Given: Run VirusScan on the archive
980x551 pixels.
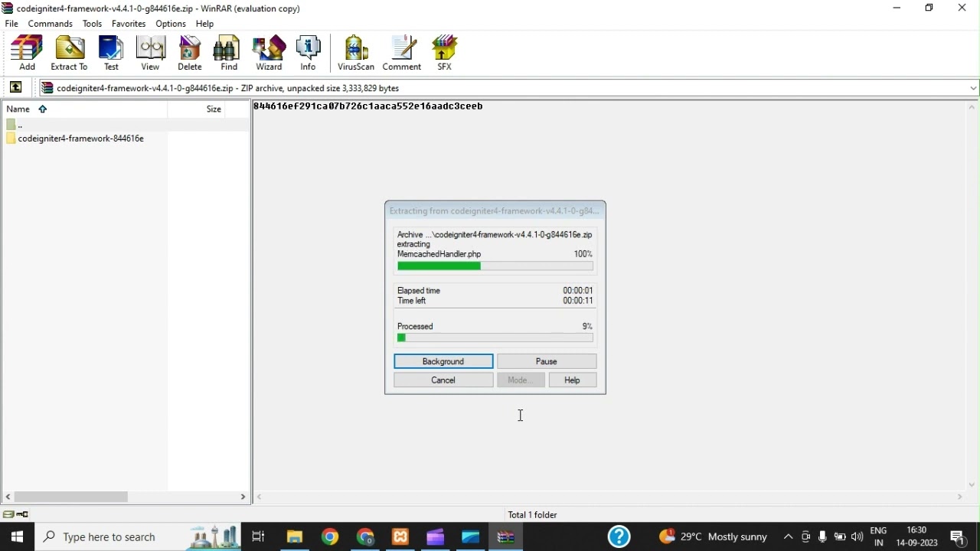Looking at the screenshot, I should [x=357, y=53].
